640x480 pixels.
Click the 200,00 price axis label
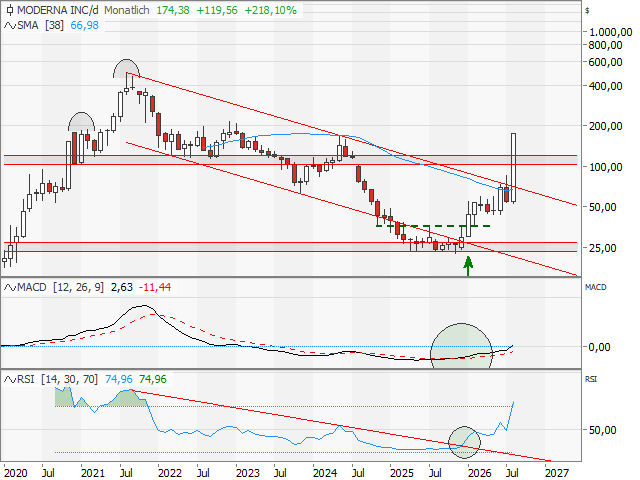coord(605,127)
